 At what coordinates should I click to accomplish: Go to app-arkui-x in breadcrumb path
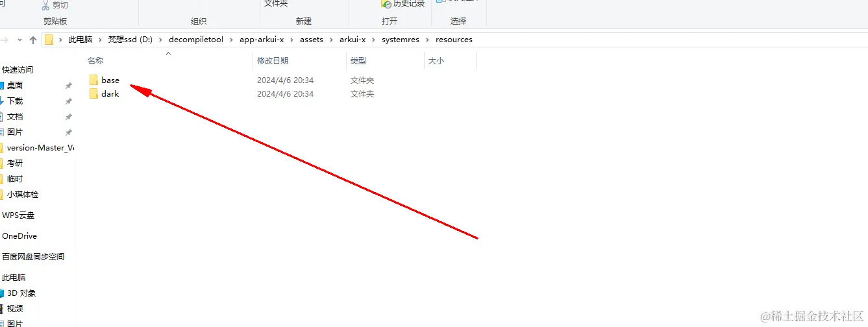click(262, 40)
